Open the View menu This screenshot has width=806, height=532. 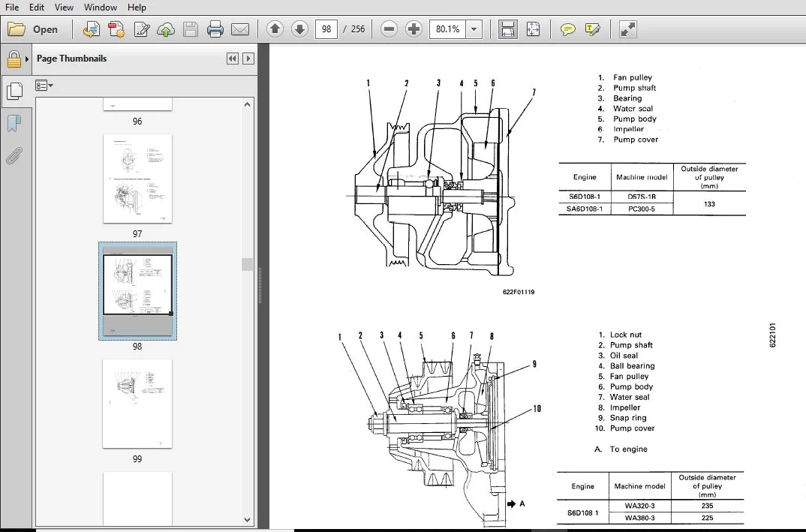[64, 8]
